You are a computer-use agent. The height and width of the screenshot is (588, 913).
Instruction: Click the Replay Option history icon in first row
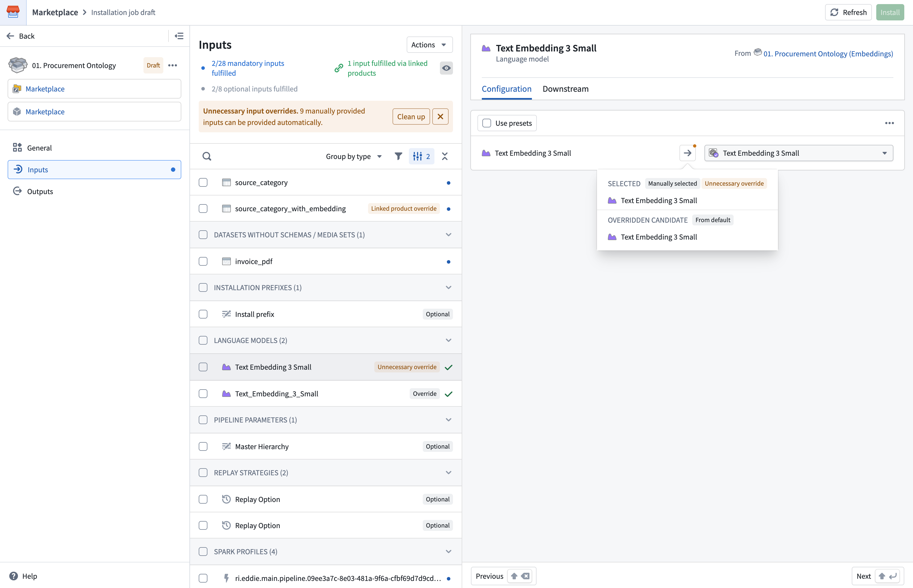click(x=226, y=499)
